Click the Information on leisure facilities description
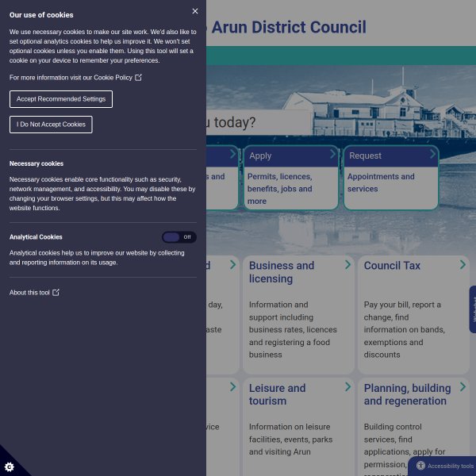 (290, 440)
